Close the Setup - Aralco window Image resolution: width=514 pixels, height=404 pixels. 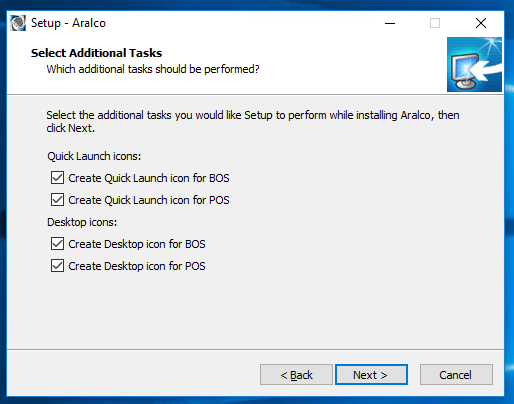coord(481,23)
